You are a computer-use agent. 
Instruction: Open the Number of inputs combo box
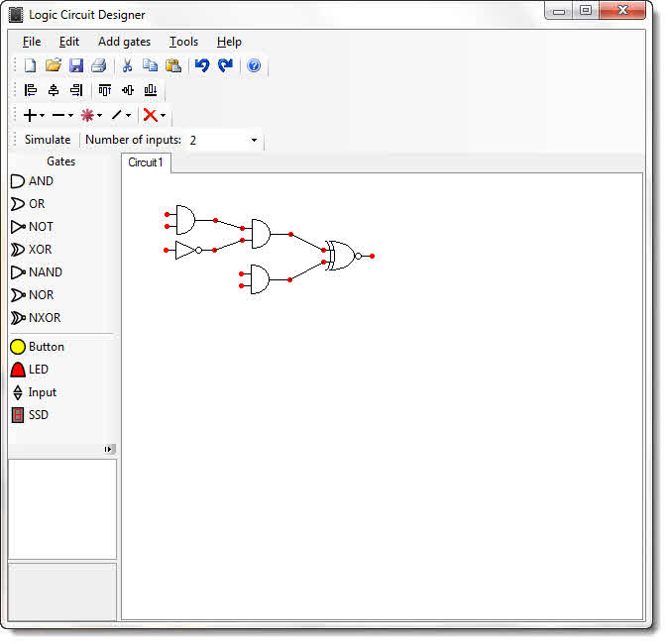click(224, 140)
